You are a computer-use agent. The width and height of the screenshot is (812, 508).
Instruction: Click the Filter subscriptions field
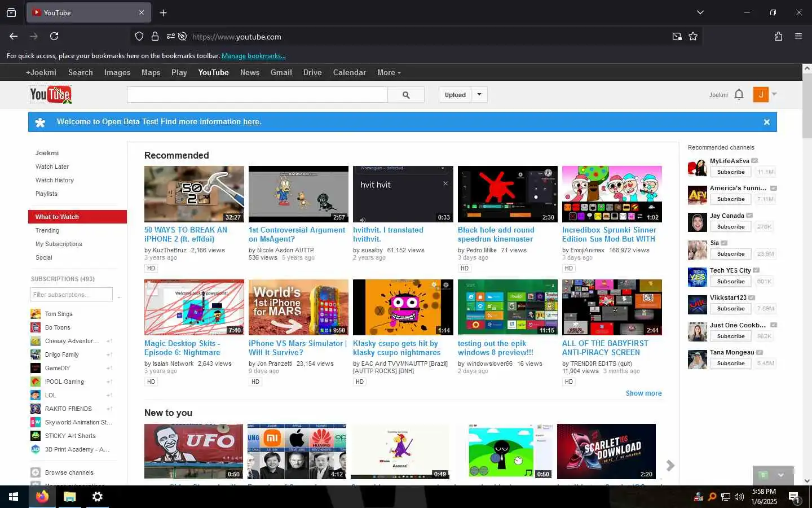tap(71, 295)
